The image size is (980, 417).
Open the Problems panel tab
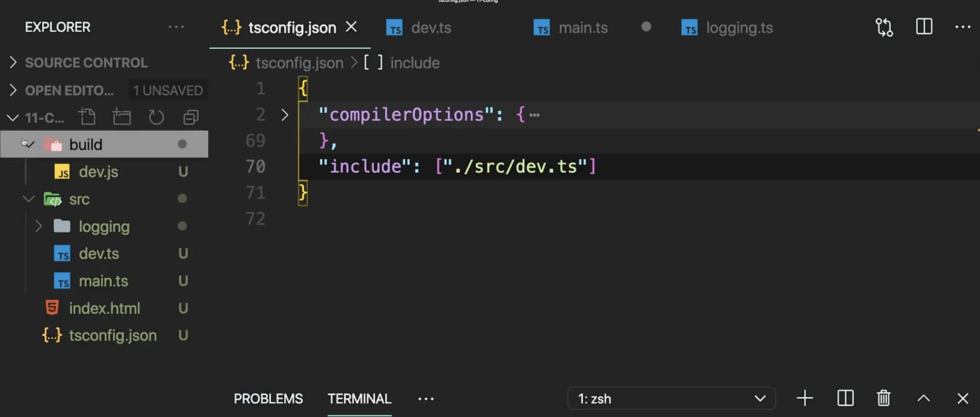[268, 399]
